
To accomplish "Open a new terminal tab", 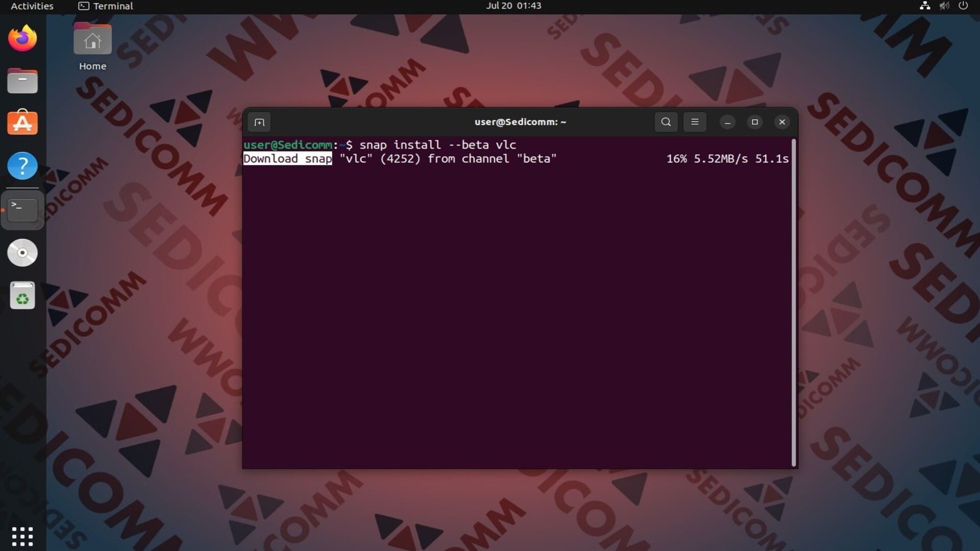I will (x=259, y=122).
